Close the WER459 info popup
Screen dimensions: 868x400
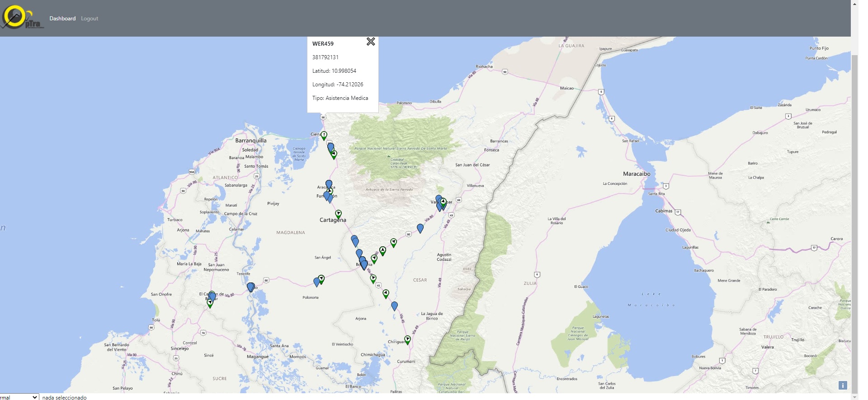click(x=371, y=42)
